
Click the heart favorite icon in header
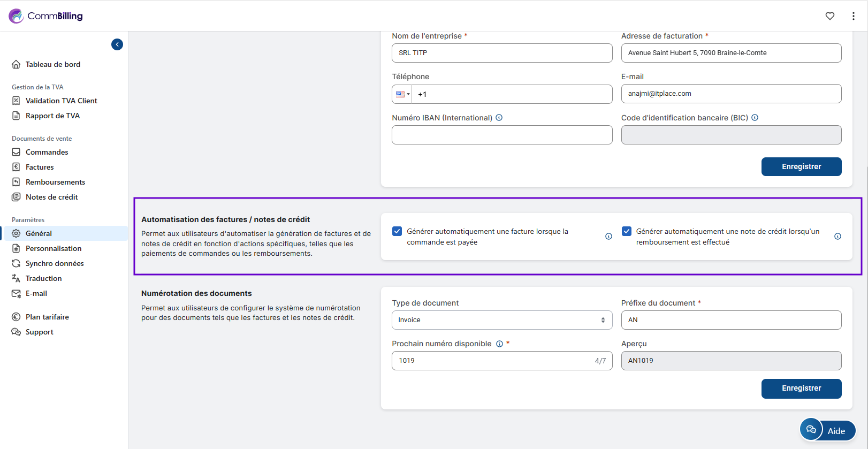click(829, 16)
